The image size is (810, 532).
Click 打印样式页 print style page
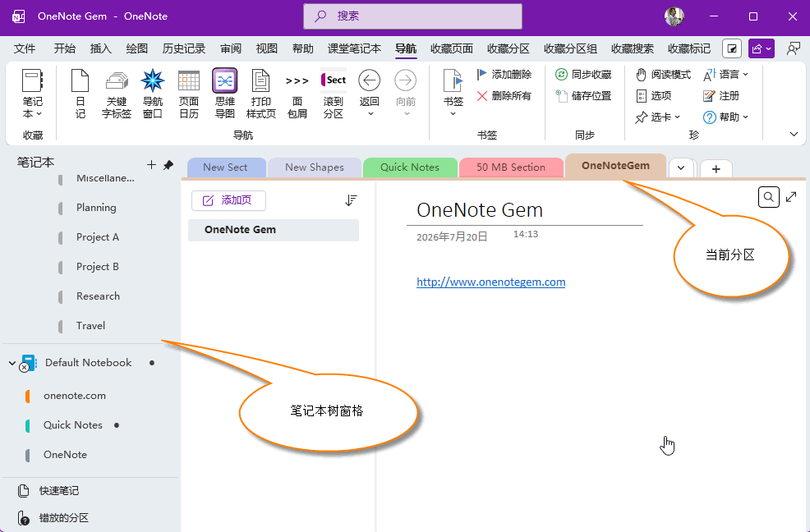coord(261,94)
